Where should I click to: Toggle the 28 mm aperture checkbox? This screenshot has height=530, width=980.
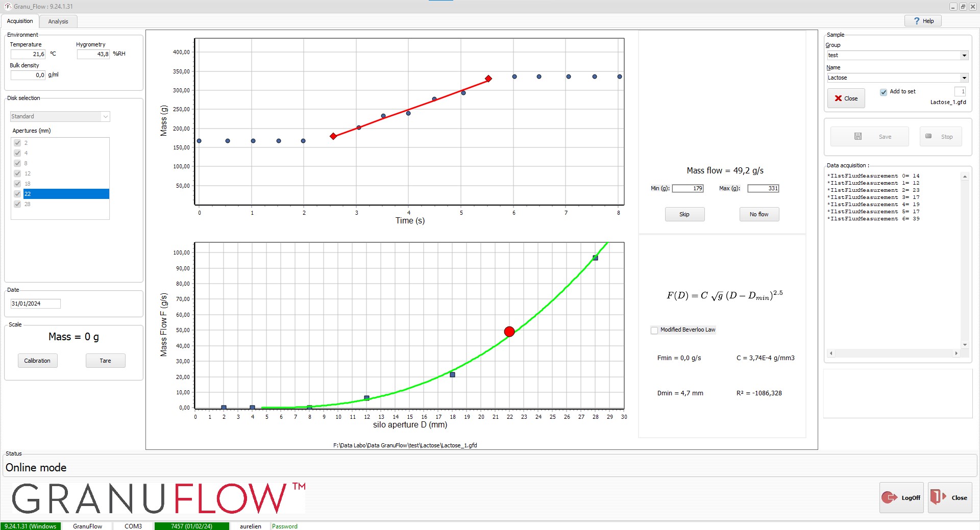tap(17, 204)
